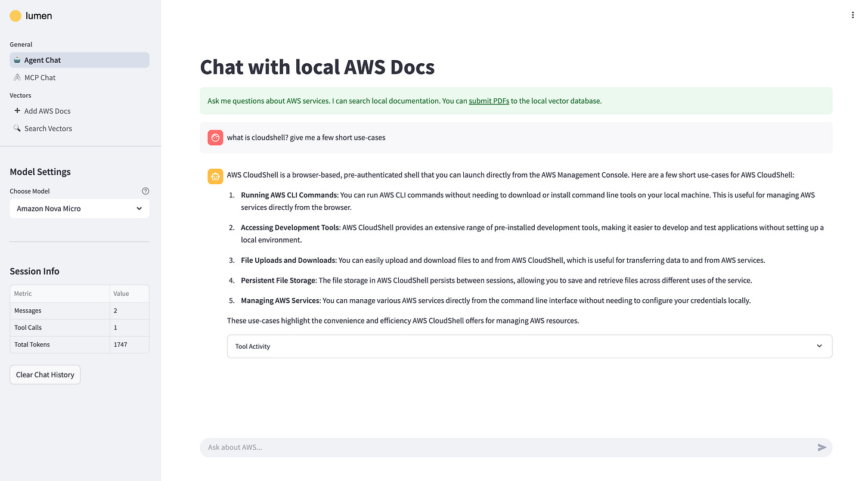Viewport: 868px width, 481px height.
Task: Go to the Add AWS Docs page
Action: 79,111
